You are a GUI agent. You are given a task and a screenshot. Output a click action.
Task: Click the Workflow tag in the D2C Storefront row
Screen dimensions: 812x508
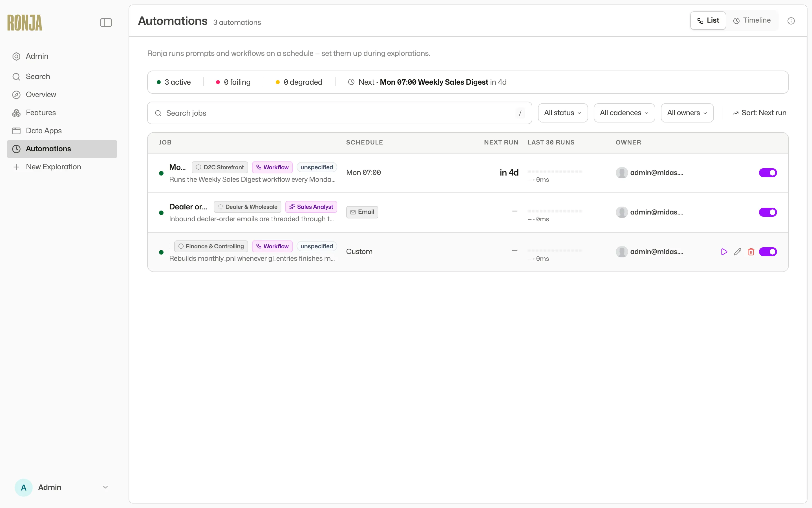pos(272,167)
